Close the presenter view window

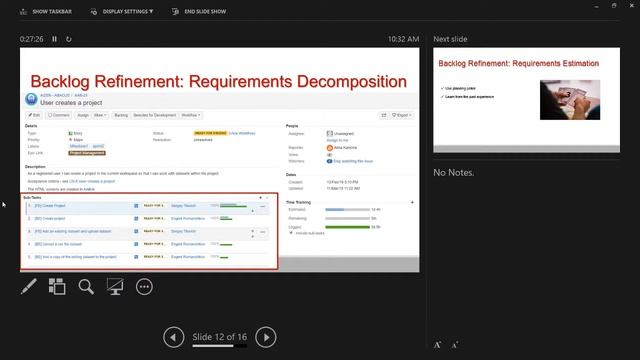point(631,6)
